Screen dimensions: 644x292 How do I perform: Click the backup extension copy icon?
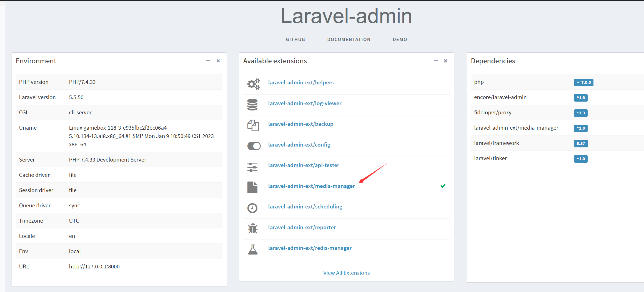[x=253, y=125]
